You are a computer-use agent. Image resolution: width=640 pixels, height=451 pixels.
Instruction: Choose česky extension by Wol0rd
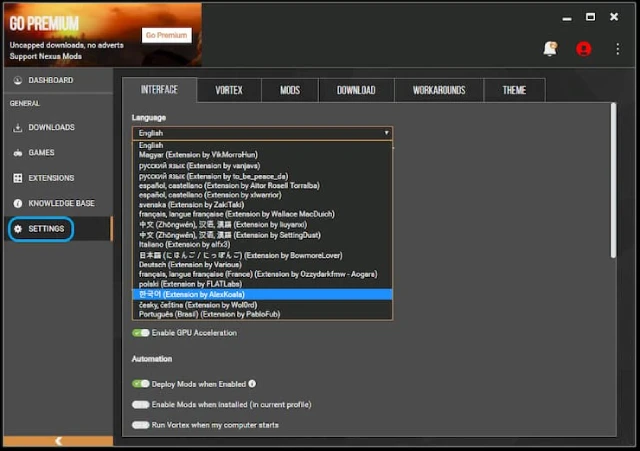click(262, 305)
